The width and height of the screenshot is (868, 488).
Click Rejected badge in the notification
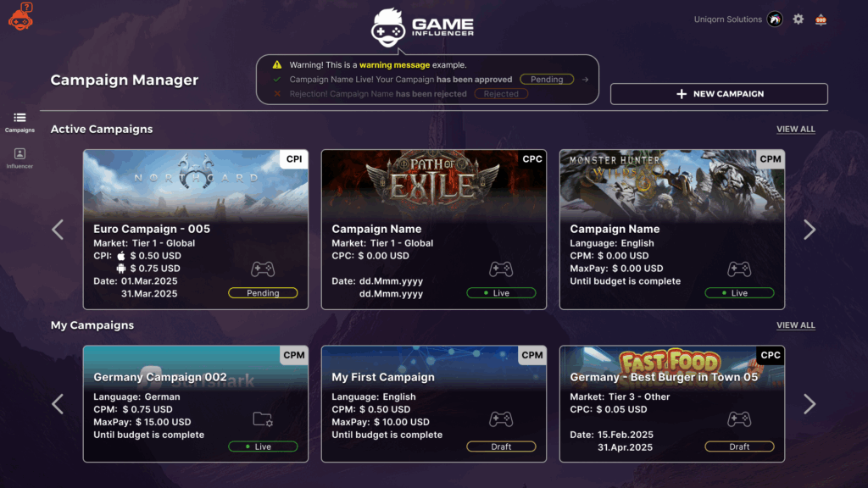tap(501, 94)
